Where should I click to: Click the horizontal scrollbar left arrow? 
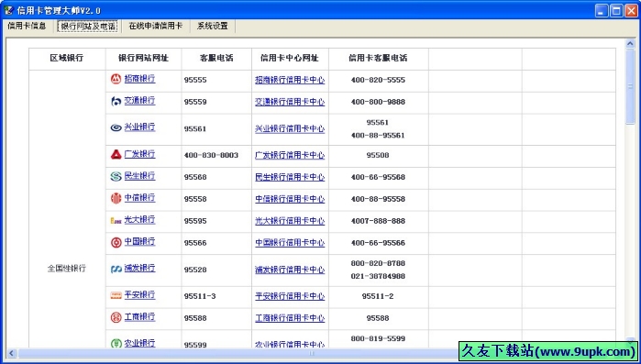(x=11, y=353)
